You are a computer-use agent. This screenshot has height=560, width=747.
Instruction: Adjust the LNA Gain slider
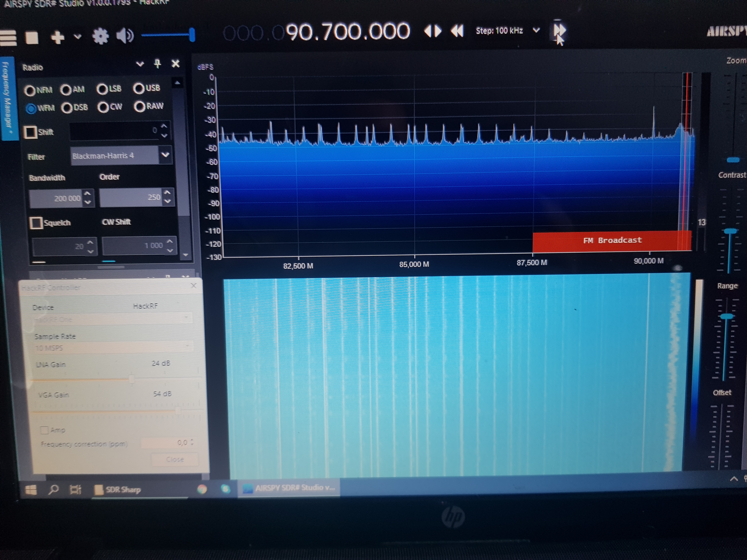132,379
